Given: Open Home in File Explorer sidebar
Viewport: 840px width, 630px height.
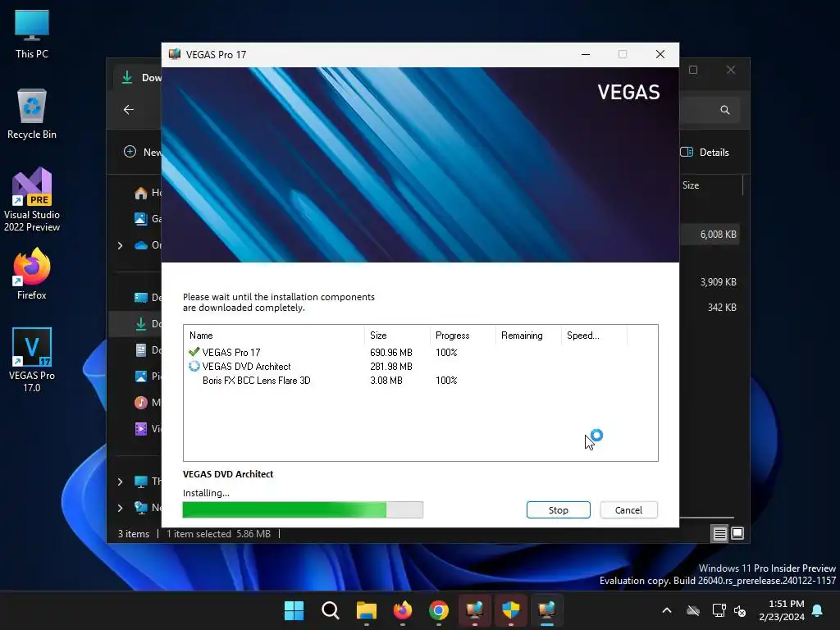Looking at the screenshot, I should 148,192.
